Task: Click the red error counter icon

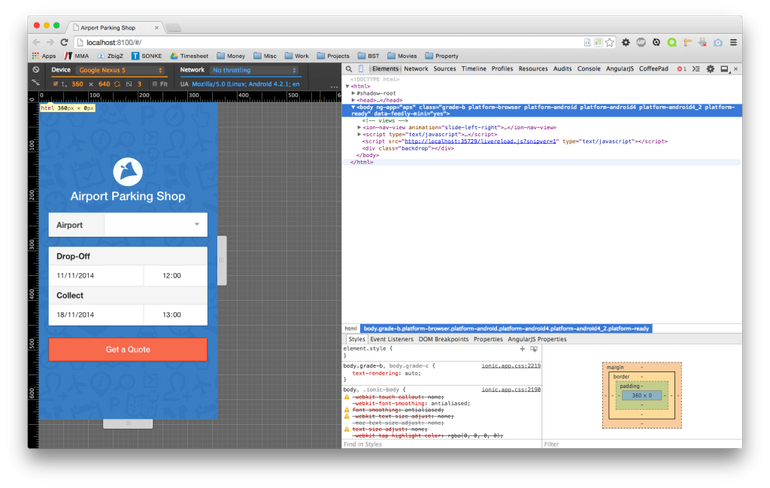Action: pos(682,69)
